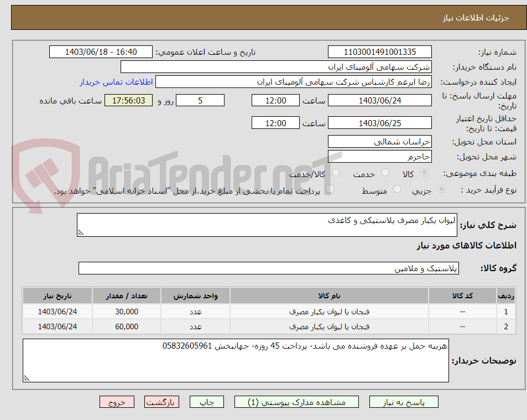Click quantity cell 30,000

(x=127, y=312)
